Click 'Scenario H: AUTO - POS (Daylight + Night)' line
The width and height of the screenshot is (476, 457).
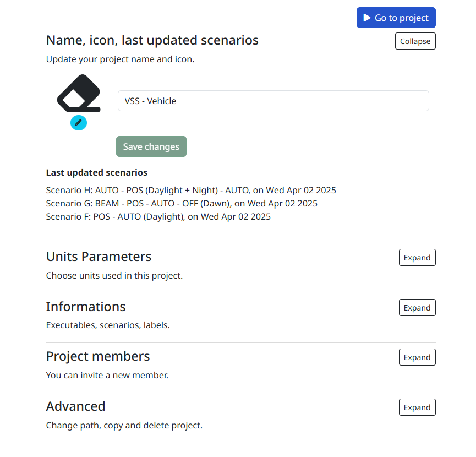(191, 190)
